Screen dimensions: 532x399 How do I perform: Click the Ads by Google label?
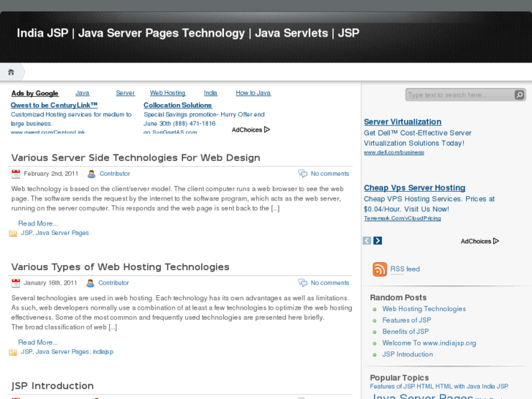point(34,93)
